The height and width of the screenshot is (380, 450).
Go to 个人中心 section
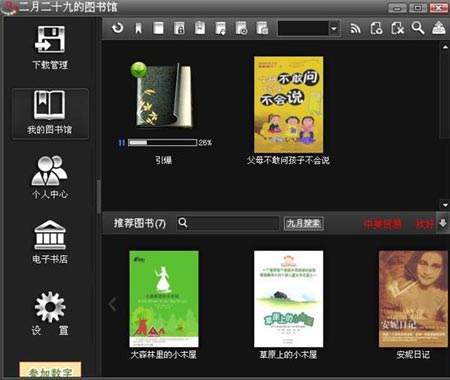click(x=50, y=177)
